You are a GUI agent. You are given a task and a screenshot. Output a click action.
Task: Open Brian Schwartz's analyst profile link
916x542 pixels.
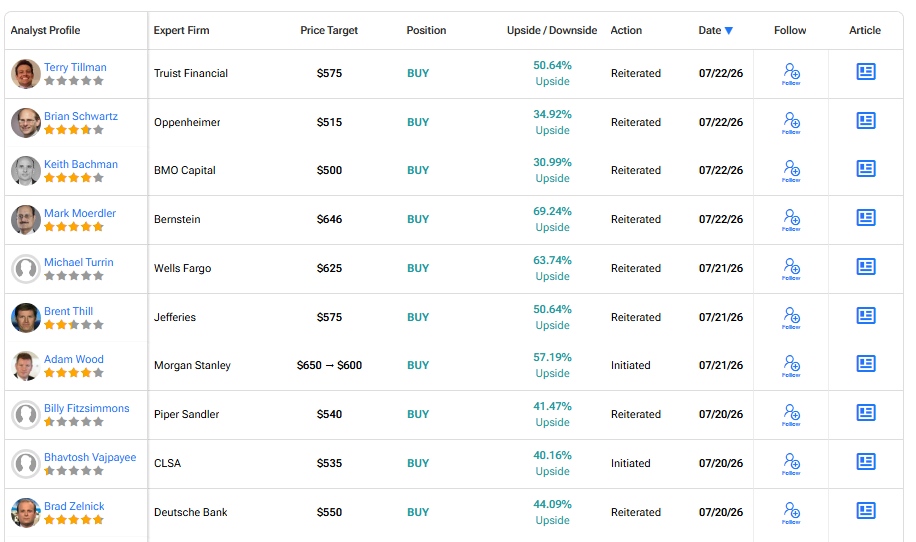[x=81, y=116]
